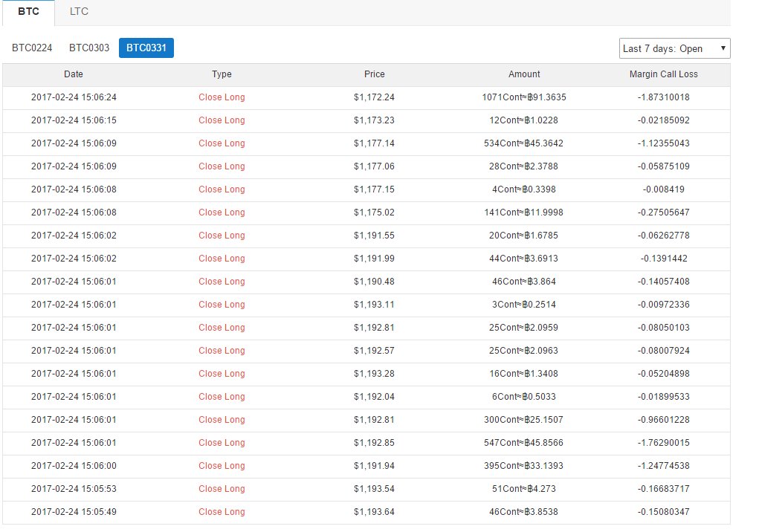The image size is (759, 532).
Task: Click the loss value -0.96601228
Action: (664, 420)
